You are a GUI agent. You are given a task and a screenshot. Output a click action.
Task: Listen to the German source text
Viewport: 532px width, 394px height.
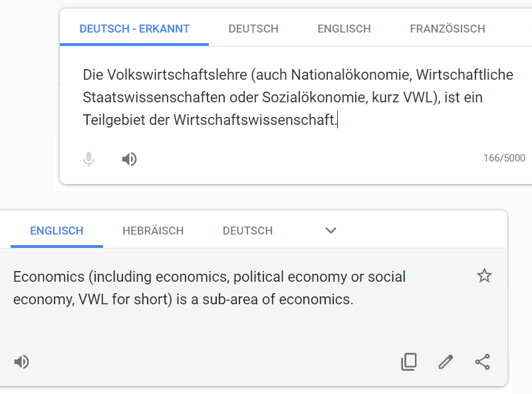coord(129,159)
